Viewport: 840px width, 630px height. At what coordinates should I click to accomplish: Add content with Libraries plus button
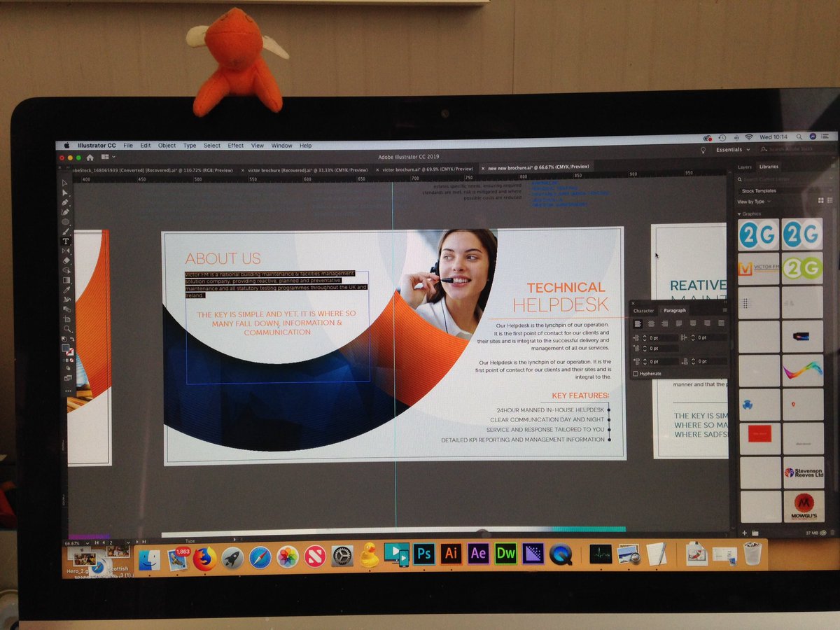pos(745,533)
